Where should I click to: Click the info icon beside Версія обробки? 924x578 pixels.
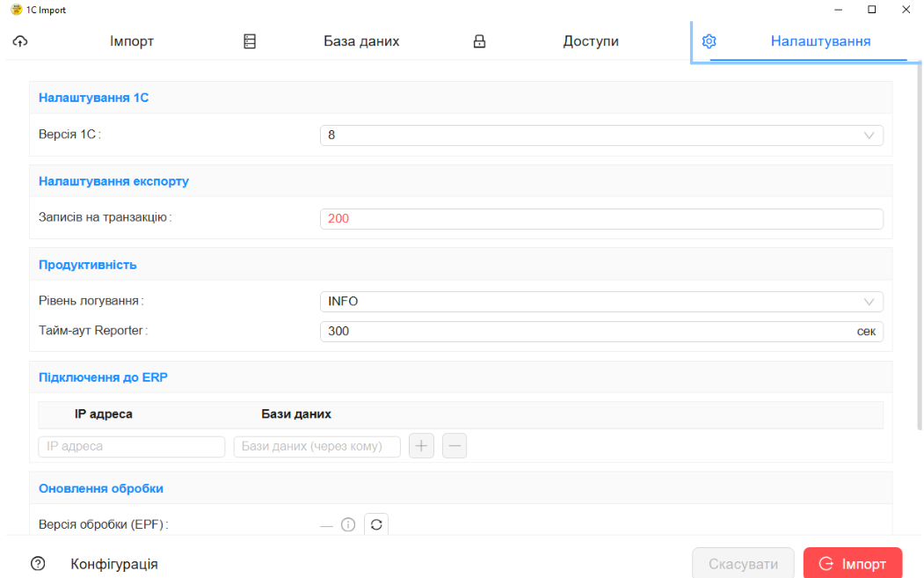(348, 524)
